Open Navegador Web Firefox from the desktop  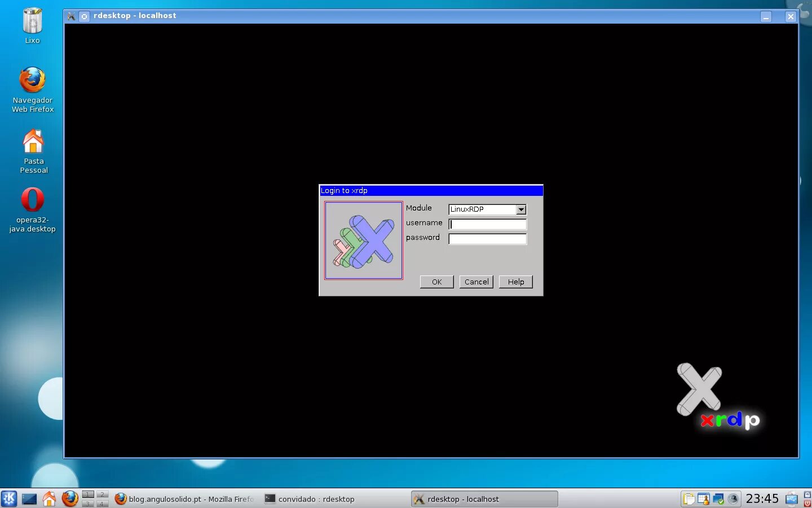[x=32, y=79]
